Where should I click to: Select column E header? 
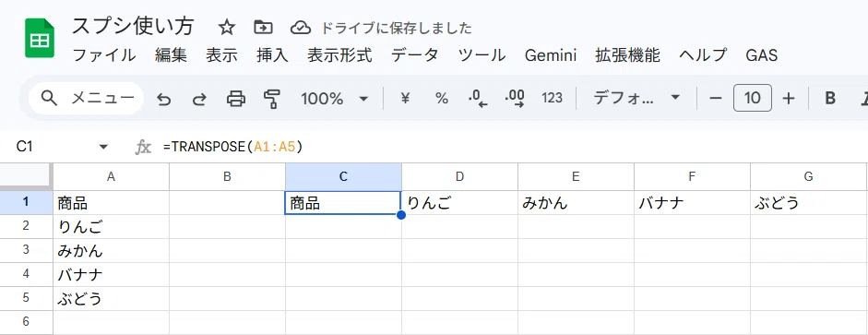click(x=576, y=176)
